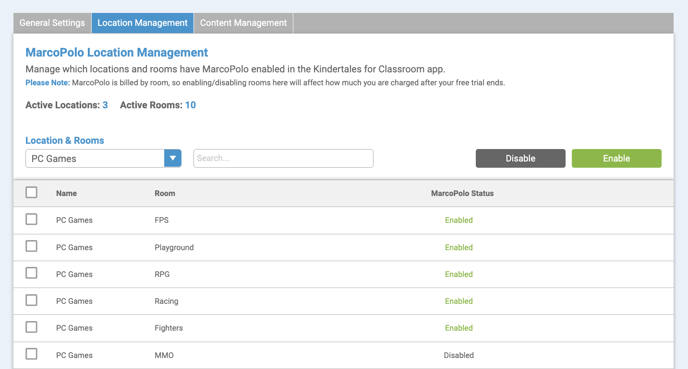Click PC Games name in Racing row
688x369 pixels.
pos(74,301)
